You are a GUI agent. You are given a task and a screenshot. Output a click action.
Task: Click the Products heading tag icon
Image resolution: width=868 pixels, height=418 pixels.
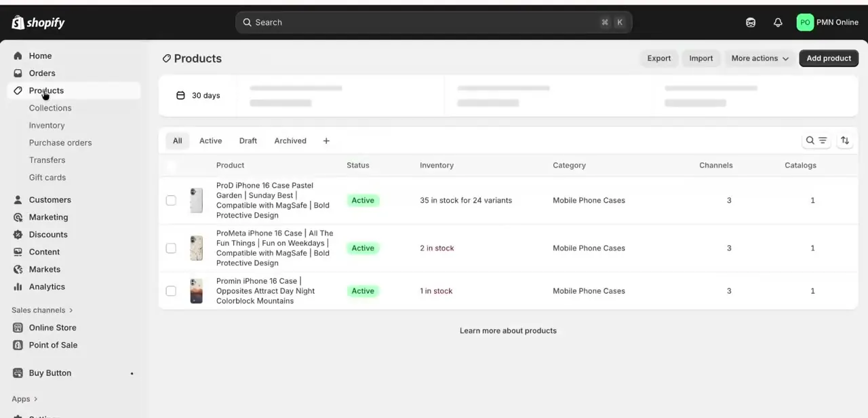click(166, 59)
